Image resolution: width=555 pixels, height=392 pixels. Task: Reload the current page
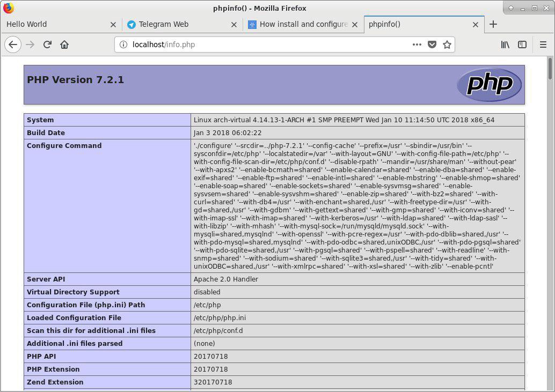[47, 45]
